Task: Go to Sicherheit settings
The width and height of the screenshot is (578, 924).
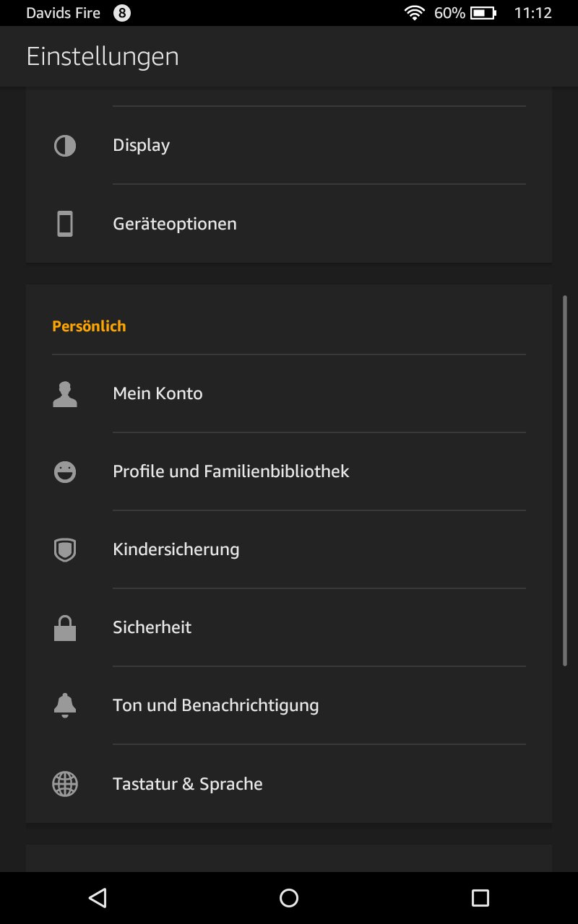Action: (x=152, y=628)
